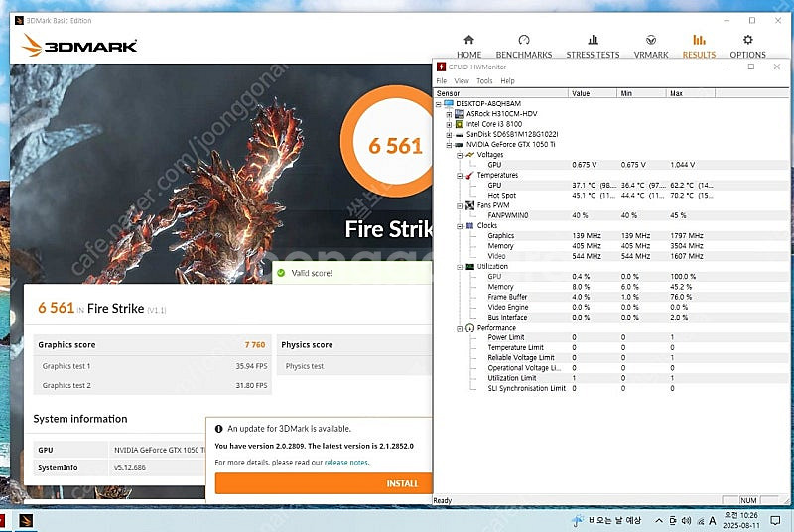
Task: Click the Performance info icon
Action: (469, 328)
